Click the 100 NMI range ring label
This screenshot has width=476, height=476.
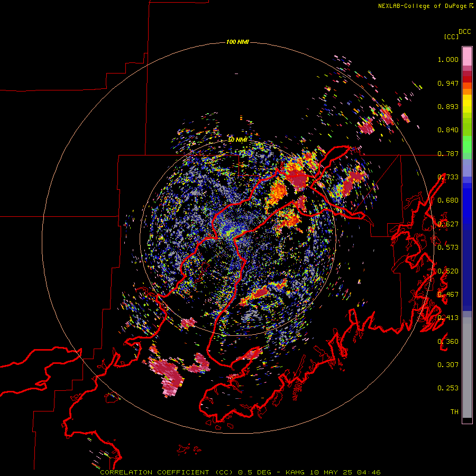pos(237,42)
